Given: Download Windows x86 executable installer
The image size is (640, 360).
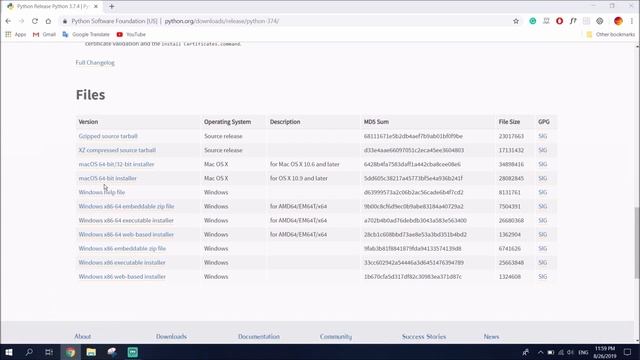Looking at the screenshot, I should tap(122, 263).
